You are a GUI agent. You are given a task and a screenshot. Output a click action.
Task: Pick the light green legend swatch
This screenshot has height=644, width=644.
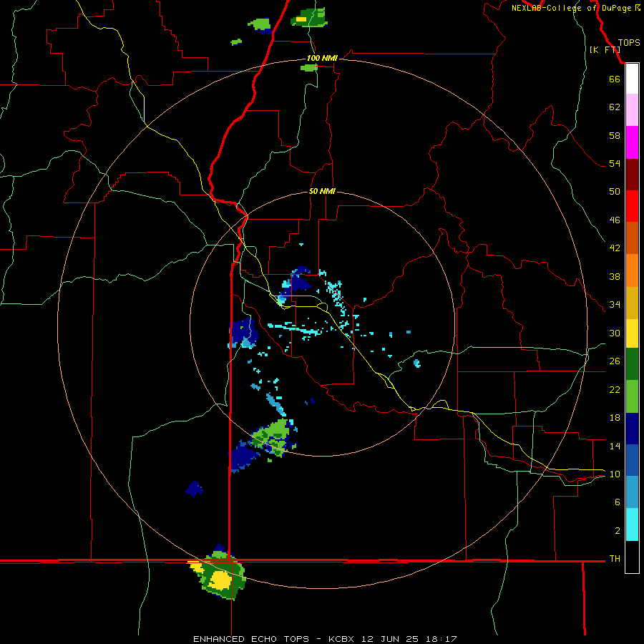tap(632, 396)
